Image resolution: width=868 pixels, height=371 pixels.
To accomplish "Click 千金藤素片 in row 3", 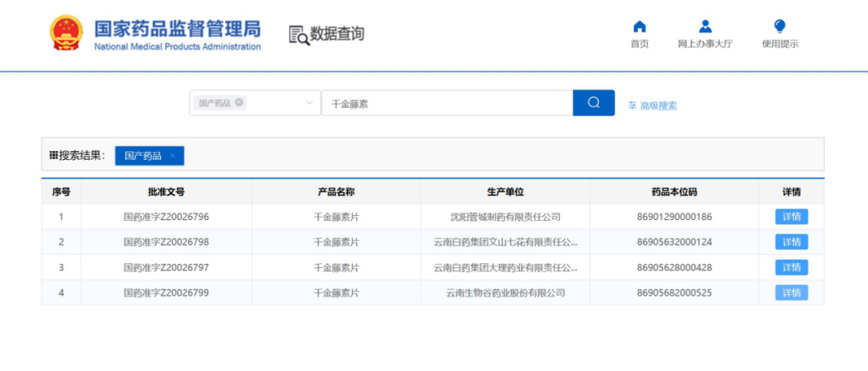I will 336,267.
